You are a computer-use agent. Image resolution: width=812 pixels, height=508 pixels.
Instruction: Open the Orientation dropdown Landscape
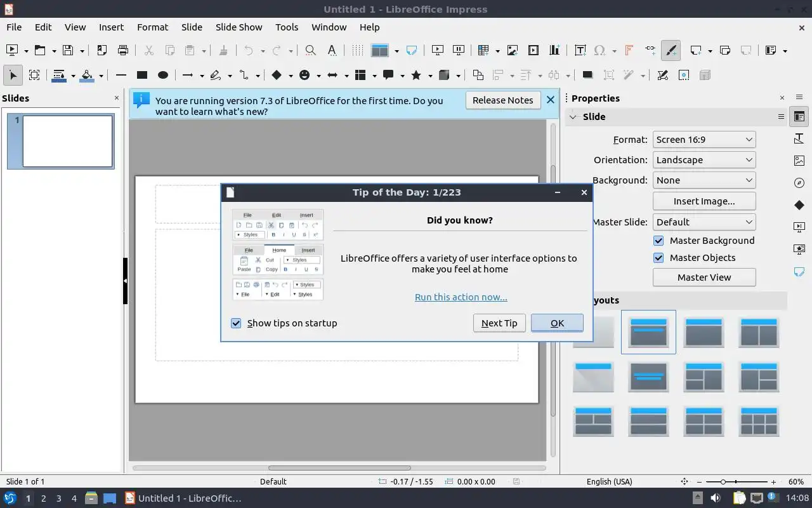(704, 160)
